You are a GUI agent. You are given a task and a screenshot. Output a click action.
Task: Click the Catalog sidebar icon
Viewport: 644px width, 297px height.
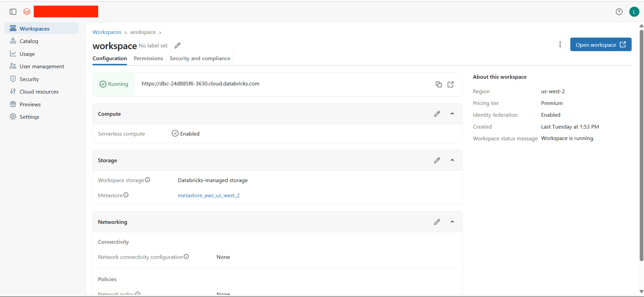pos(13,41)
